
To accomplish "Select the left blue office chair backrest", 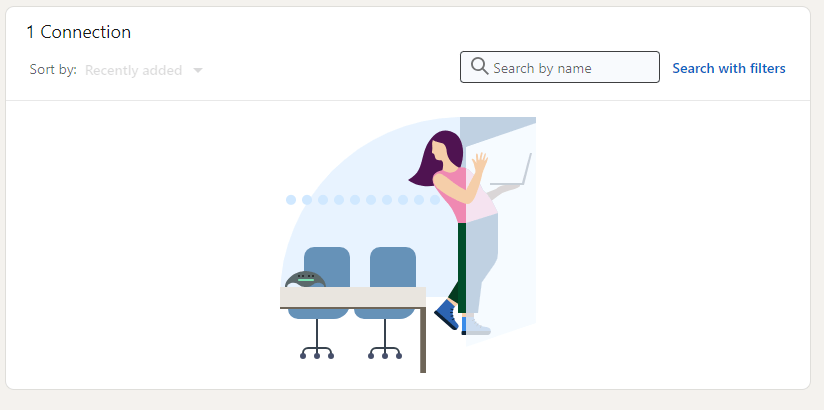I will [x=327, y=267].
